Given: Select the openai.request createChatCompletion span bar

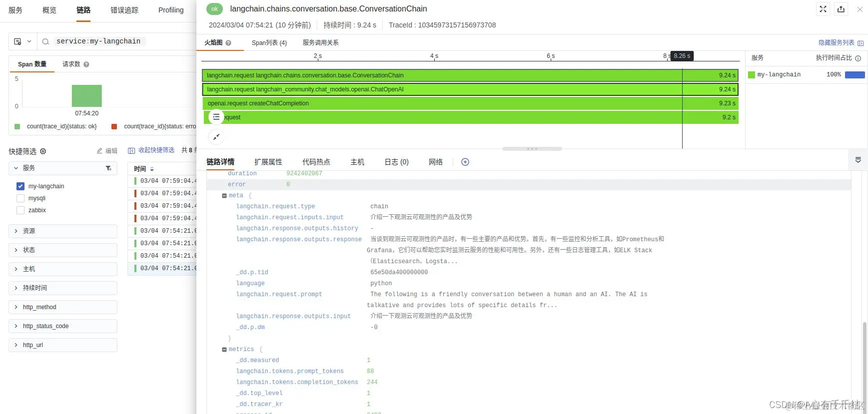Looking at the screenshot, I should [470, 103].
